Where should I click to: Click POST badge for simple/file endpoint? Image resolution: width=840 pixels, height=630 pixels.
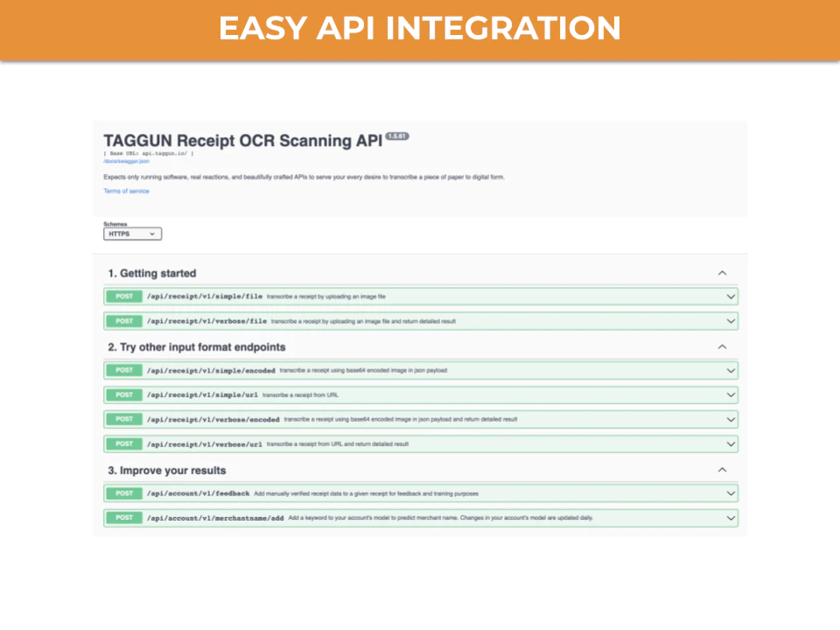124,297
